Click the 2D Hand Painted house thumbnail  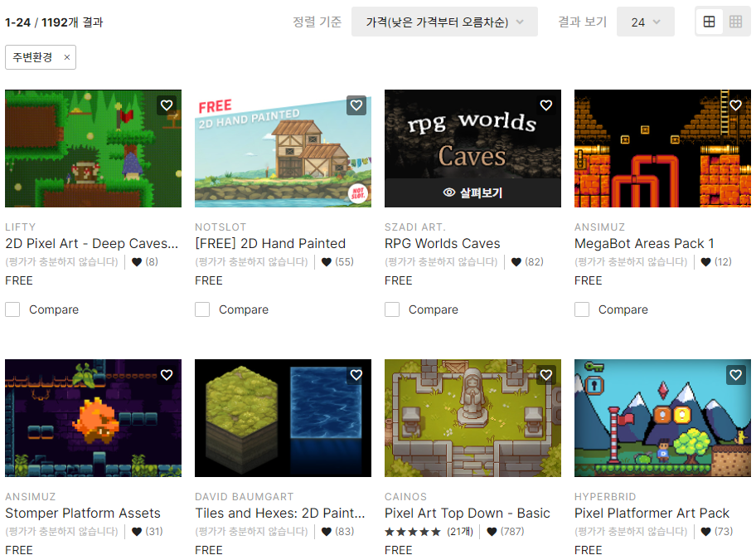click(283, 149)
